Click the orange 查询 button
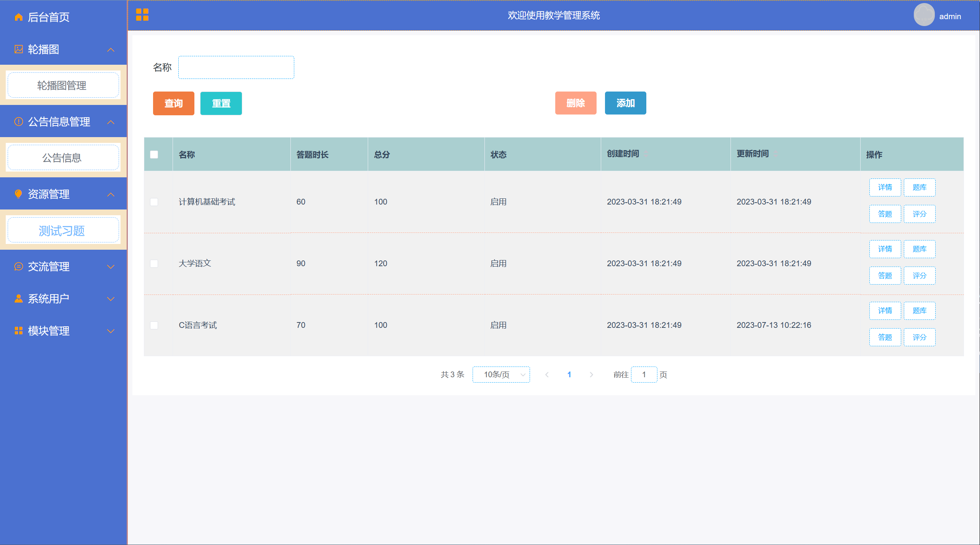This screenshot has height=545, width=980. pyautogui.click(x=173, y=103)
